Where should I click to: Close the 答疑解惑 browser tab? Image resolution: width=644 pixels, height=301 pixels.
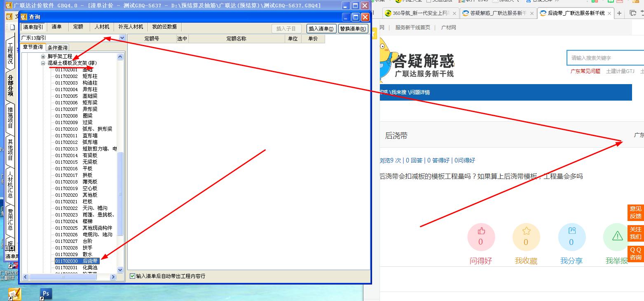click(x=532, y=13)
